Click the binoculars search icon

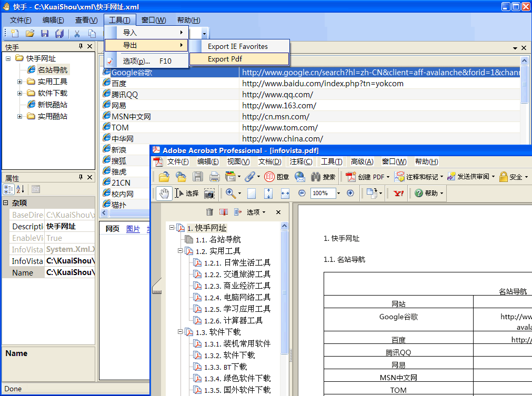click(316, 177)
